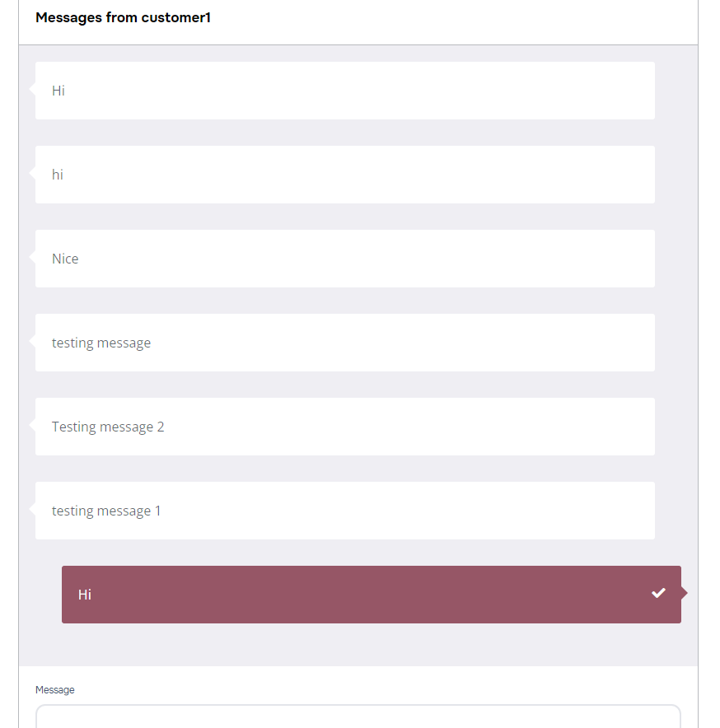Image resolution: width=720 pixels, height=728 pixels.
Task: Select the first received 'Hi' message text
Action: point(58,91)
